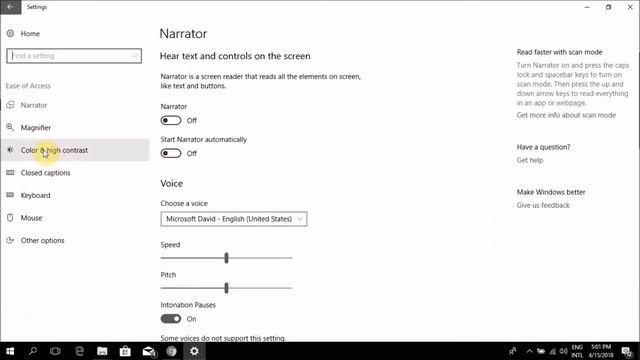The height and width of the screenshot is (360, 640).
Task: Click the Closed captions sidebar icon
Action: [10, 173]
